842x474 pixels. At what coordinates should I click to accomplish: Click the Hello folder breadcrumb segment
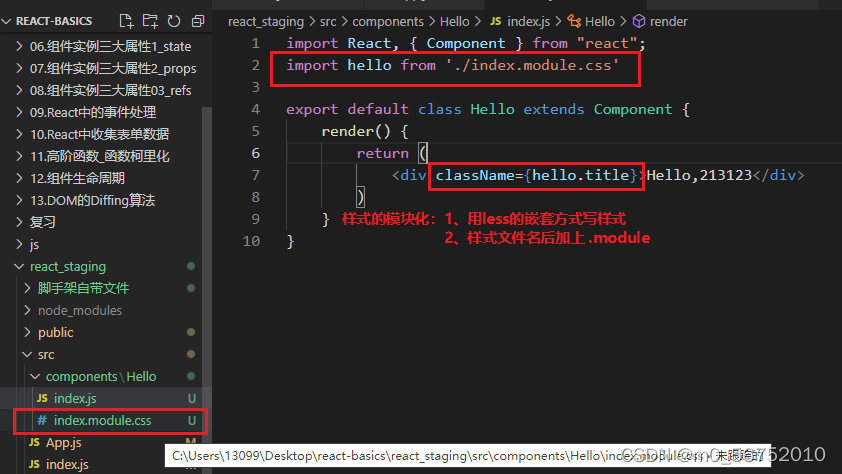coord(454,21)
